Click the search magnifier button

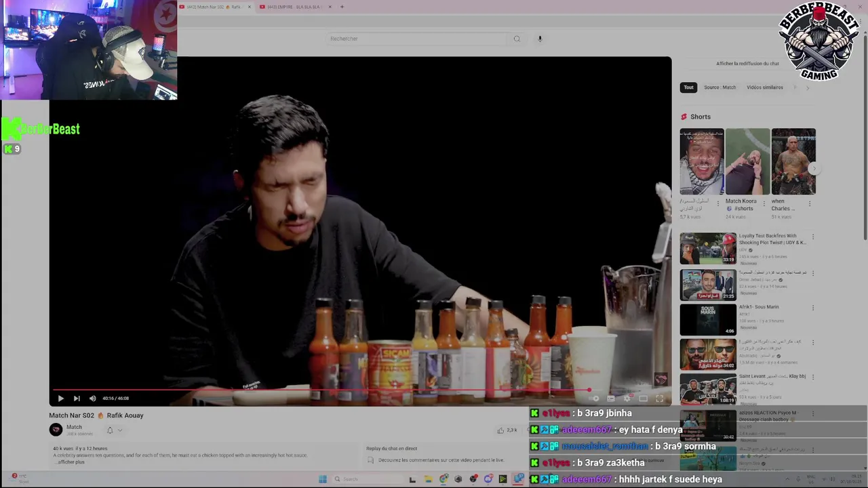click(x=517, y=39)
